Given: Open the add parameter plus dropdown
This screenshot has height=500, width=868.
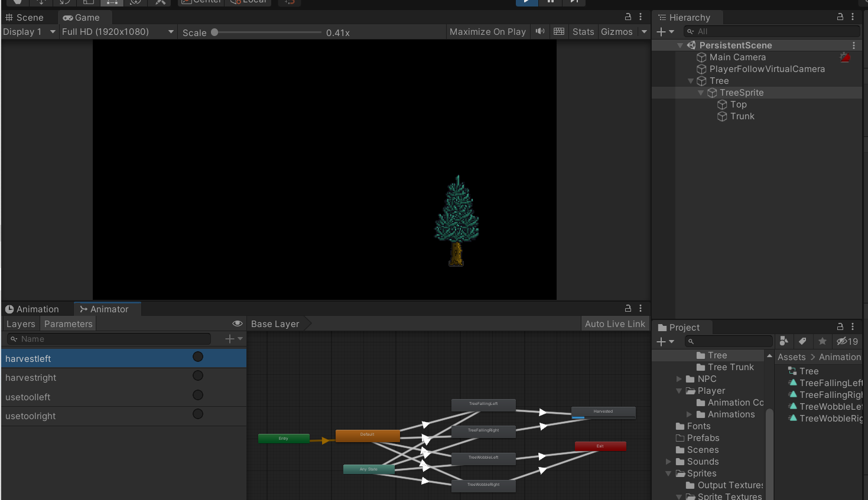Looking at the screenshot, I should (x=234, y=339).
